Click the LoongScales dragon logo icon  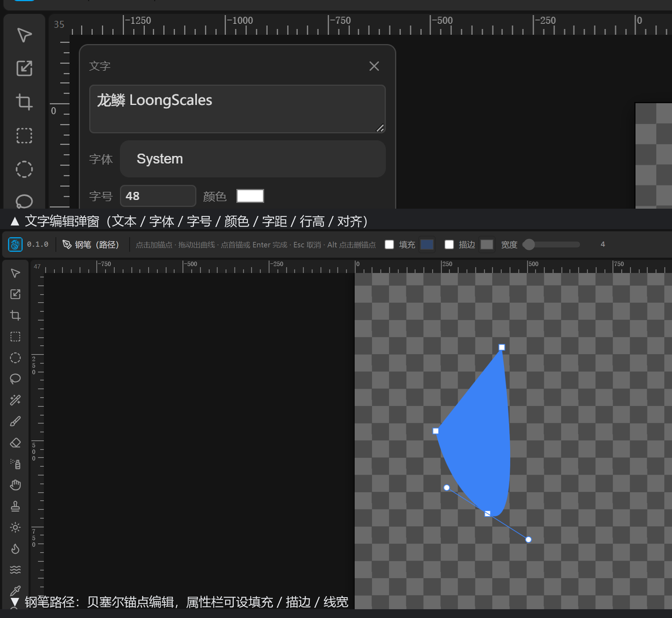click(x=15, y=244)
